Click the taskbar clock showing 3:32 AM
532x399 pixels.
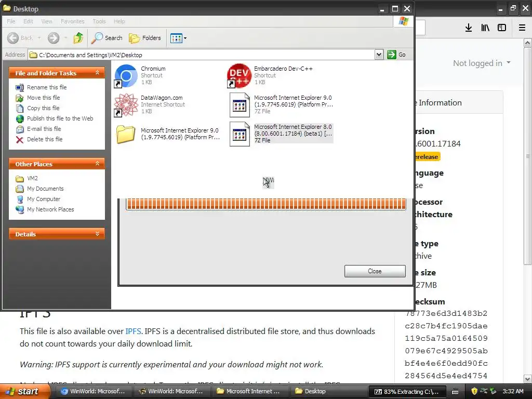pos(513,391)
